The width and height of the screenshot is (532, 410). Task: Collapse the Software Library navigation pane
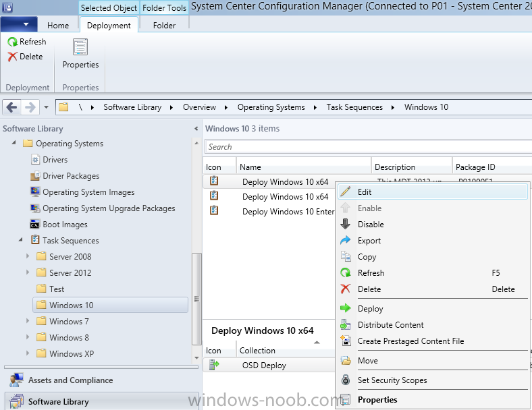pyautogui.click(x=196, y=129)
